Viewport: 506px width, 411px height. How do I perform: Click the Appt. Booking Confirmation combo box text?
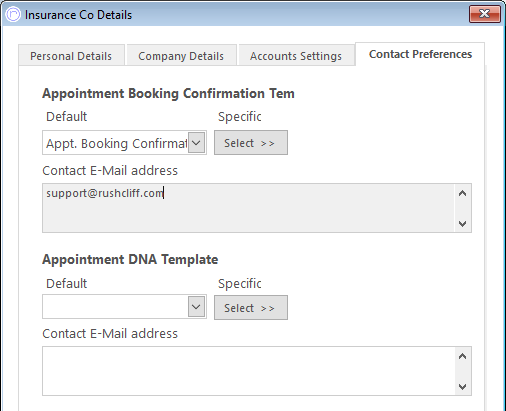(116, 143)
